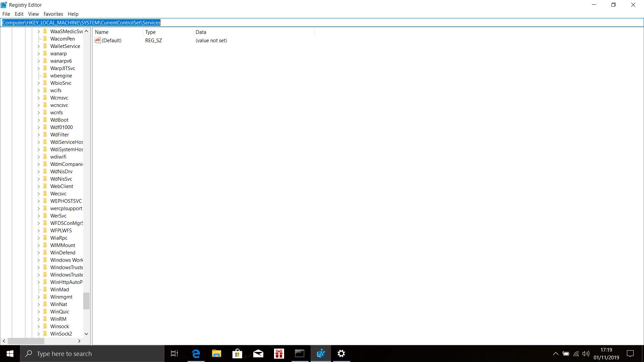644x362 pixels.
Task: Select the WinQuic key
Action: click(x=60, y=312)
